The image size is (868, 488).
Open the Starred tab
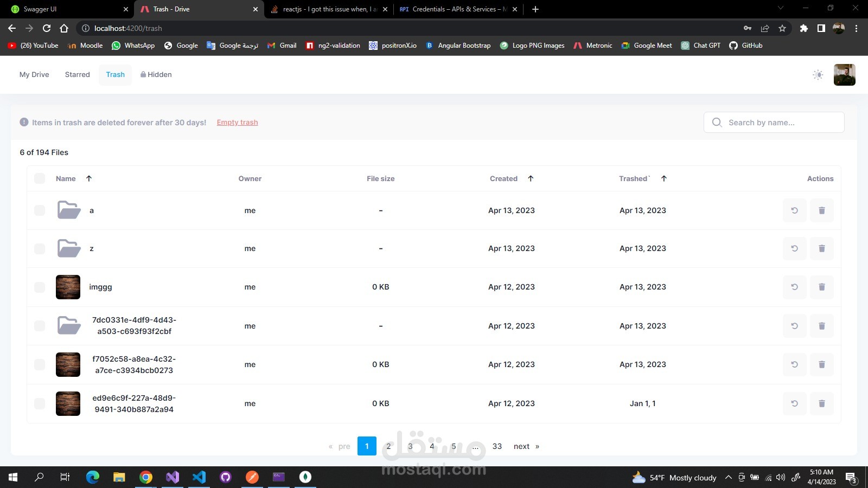pyautogui.click(x=78, y=75)
